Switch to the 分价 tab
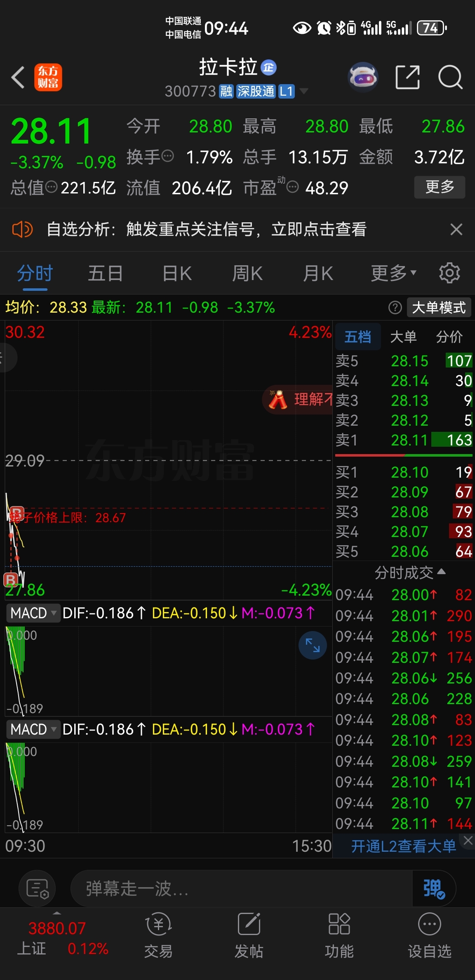This screenshot has width=475, height=980. (449, 337)
